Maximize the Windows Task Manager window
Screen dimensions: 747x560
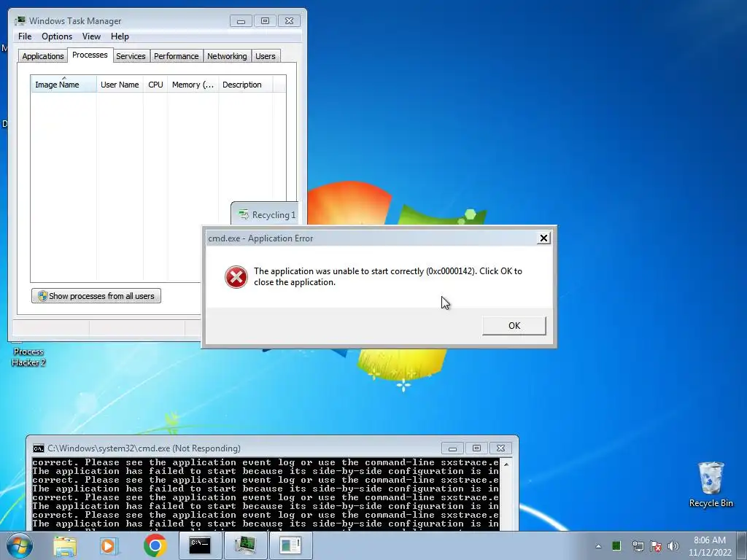point(265,21)
